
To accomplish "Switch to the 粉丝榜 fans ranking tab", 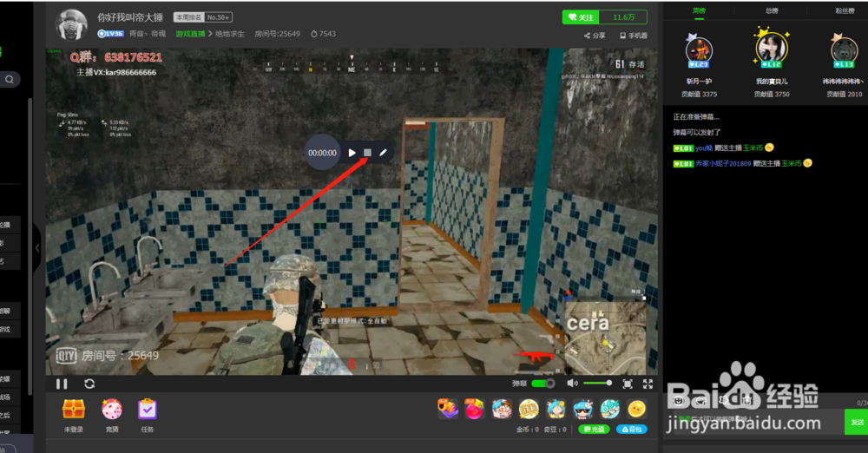I will tap(845, 11).
